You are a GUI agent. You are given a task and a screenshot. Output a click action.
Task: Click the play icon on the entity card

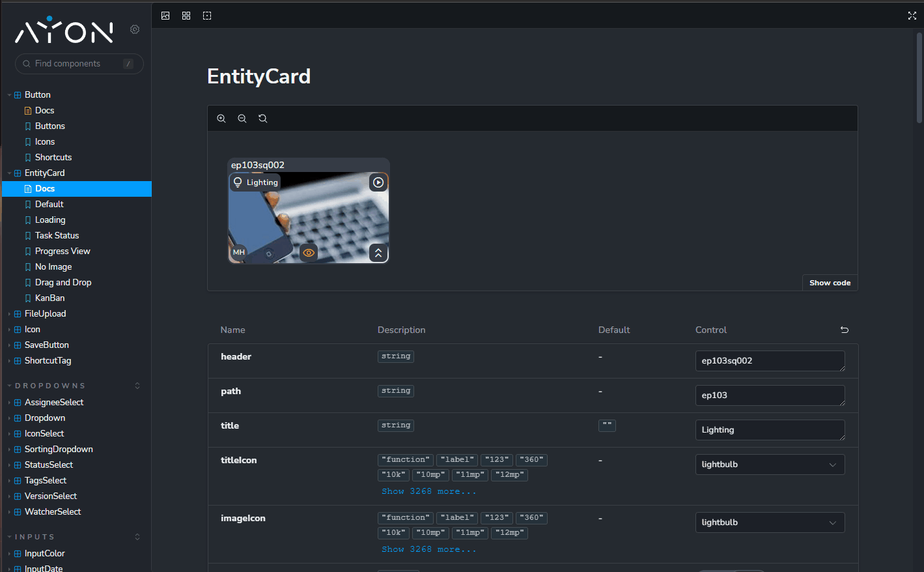pyautogui.click(x=378, y=182)
